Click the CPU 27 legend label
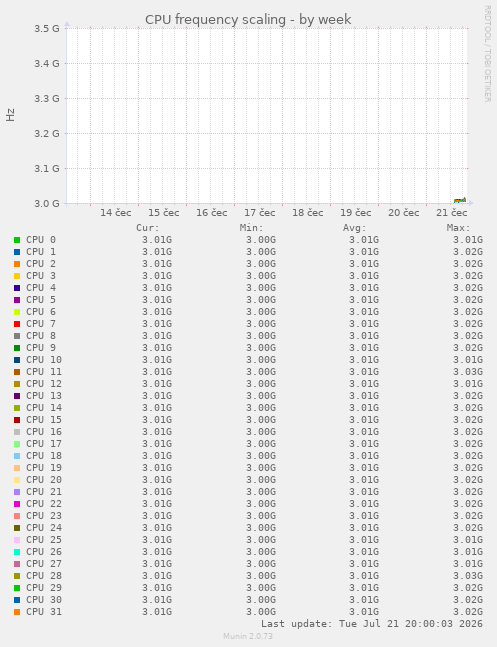The height and width of the screenshot is (647, 497). pos(44,564)
